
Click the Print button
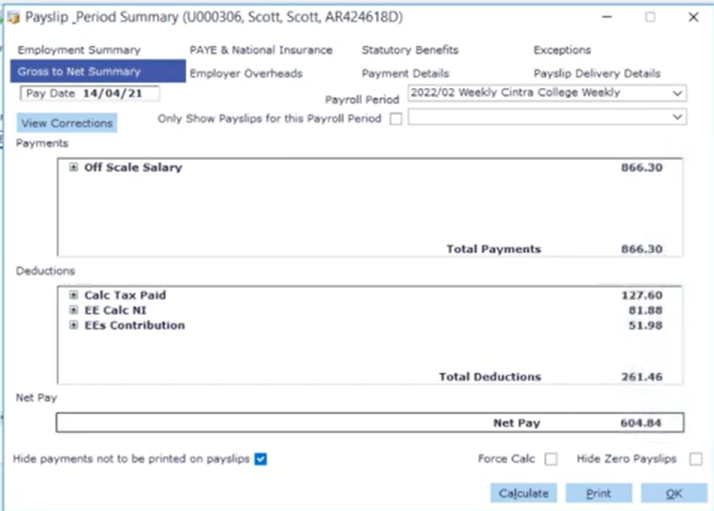pyautogui.click(x=598, y=493)
